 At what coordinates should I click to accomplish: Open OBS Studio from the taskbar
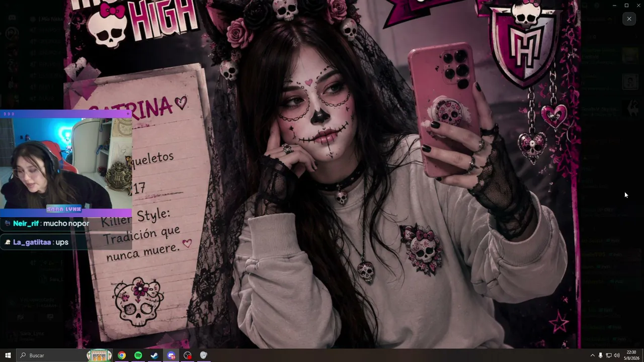(188, 355)
